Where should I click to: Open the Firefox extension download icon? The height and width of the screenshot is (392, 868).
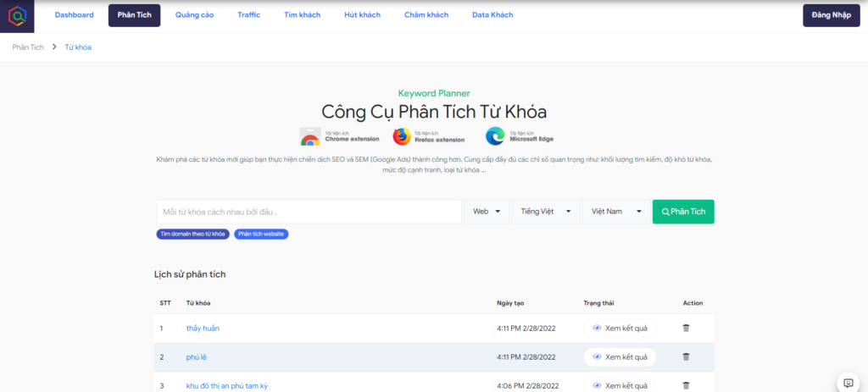(x=402, y=136)
